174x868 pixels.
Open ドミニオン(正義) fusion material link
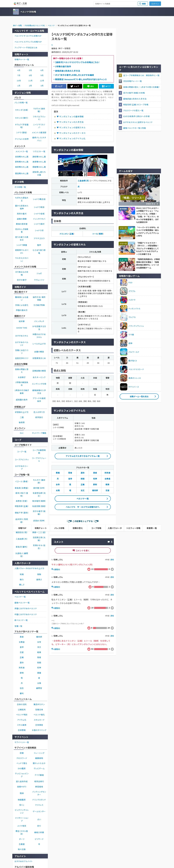[x=67, y=233]
